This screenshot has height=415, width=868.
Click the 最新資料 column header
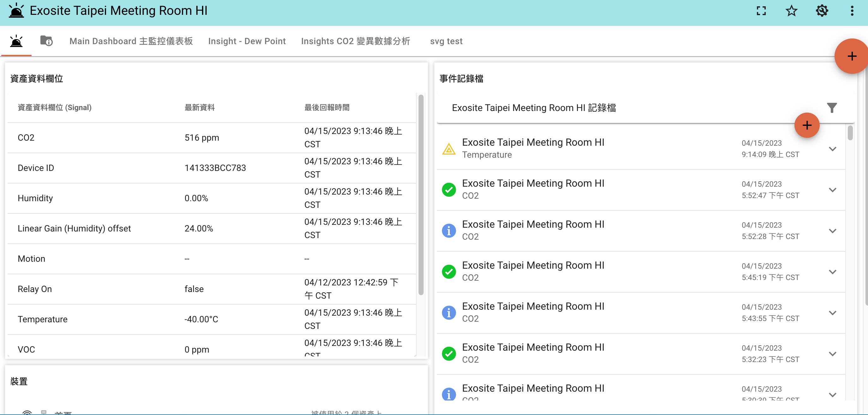coord(199,107)
